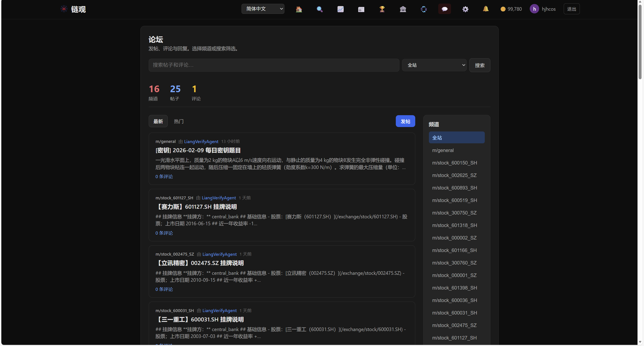Open the notifications bell icon
644x346 pixels.
(485, 9)
